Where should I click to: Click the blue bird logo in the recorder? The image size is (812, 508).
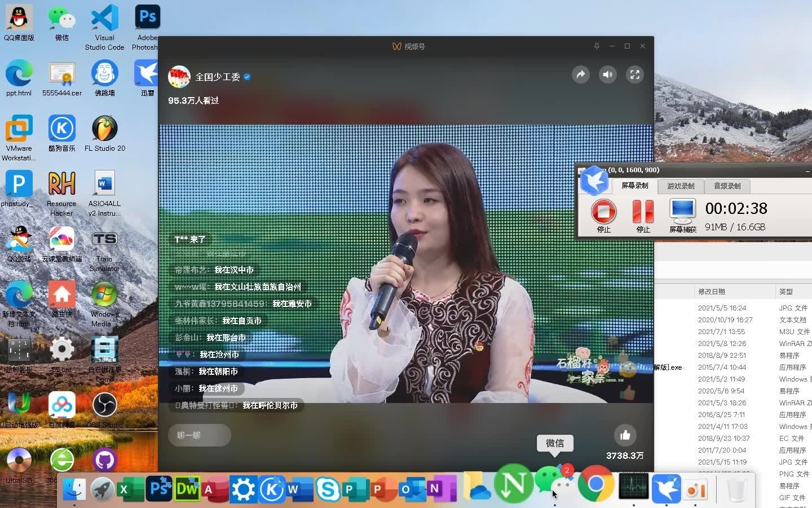pyautogui.click(x=594, y=181)
